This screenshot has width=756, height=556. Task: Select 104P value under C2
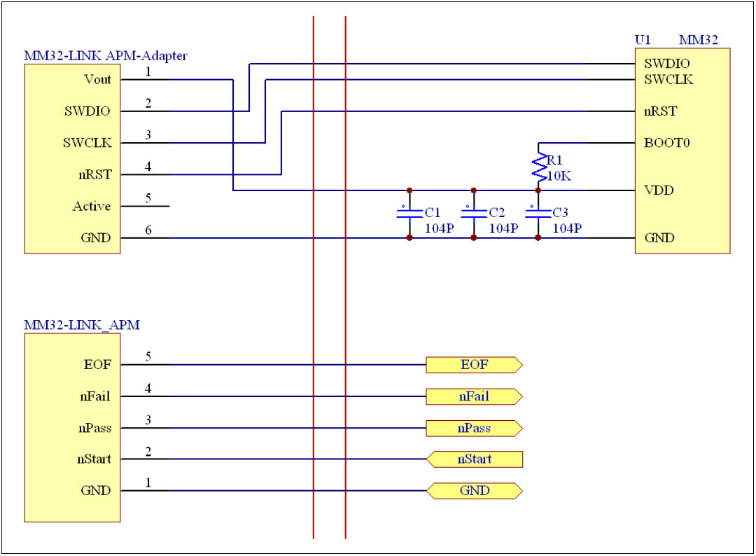[x=503, y=228]
